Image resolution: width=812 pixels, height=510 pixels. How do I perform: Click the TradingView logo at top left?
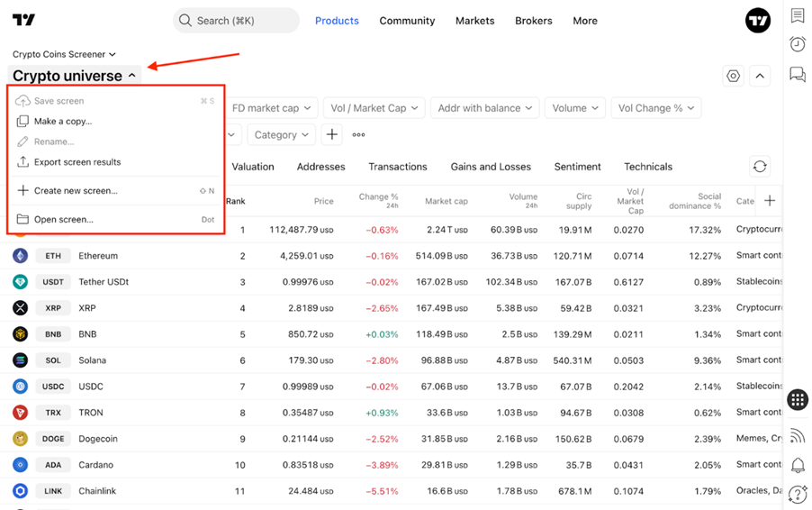pyautogui.click(x=23, y=20)
